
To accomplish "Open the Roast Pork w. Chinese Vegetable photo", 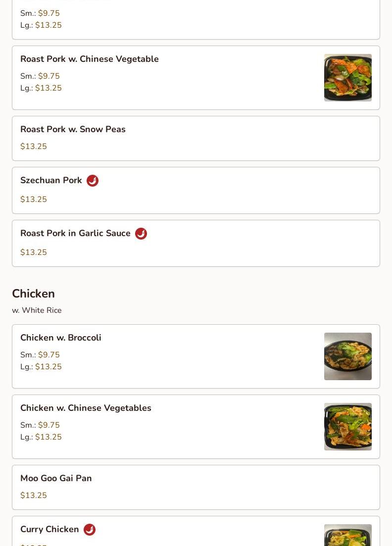I will (348, 78).
